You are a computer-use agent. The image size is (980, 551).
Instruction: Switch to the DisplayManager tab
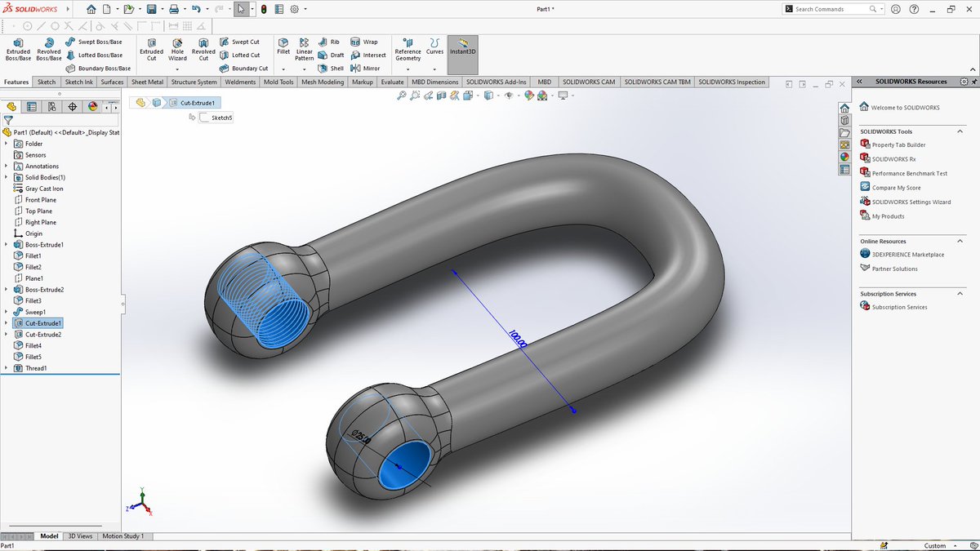pos(92,106)
